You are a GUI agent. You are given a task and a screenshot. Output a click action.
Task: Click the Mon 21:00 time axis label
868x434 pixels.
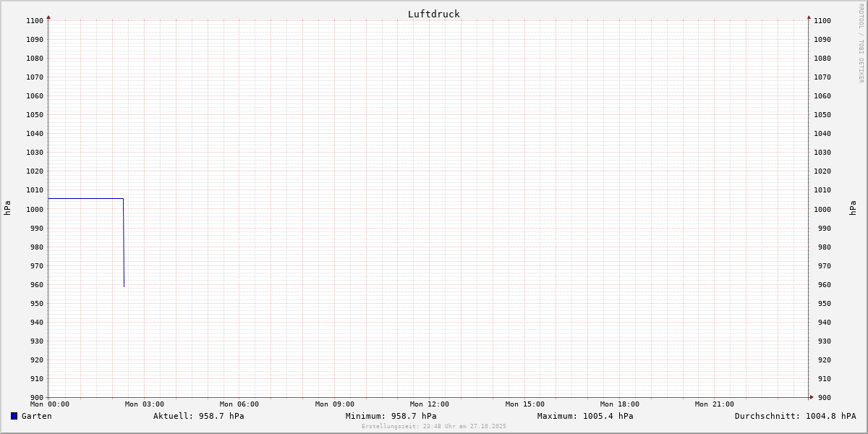[x=714, y=404]
